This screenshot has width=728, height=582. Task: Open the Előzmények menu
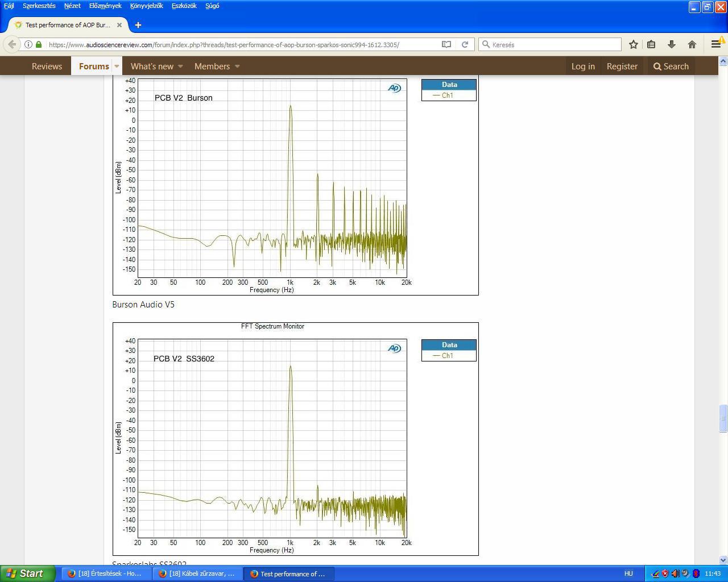(105, 6)
